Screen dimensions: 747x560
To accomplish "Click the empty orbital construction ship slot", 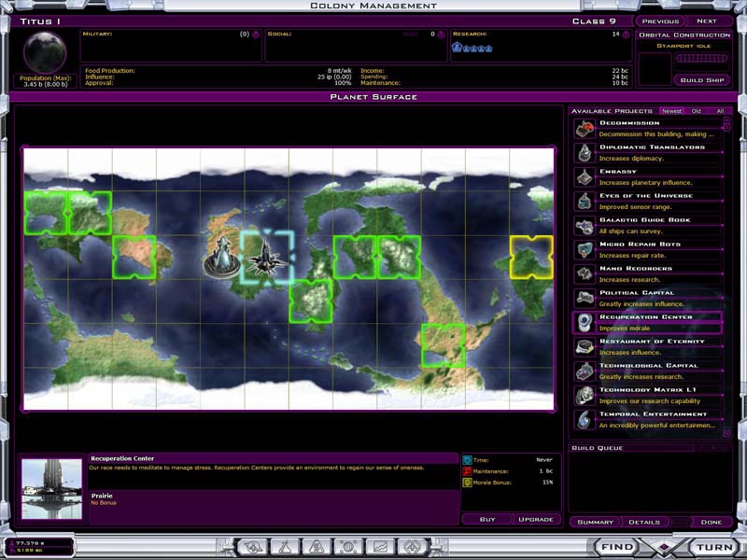I will pos(655,69).
